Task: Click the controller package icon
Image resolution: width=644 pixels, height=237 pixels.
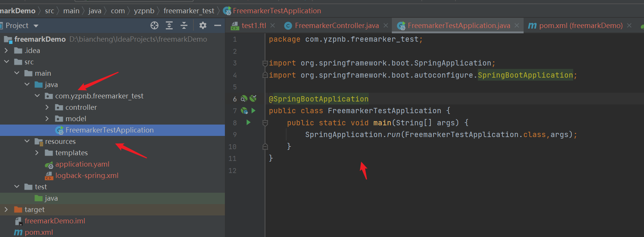Action: pyautogui.click(x=59, y=107)
